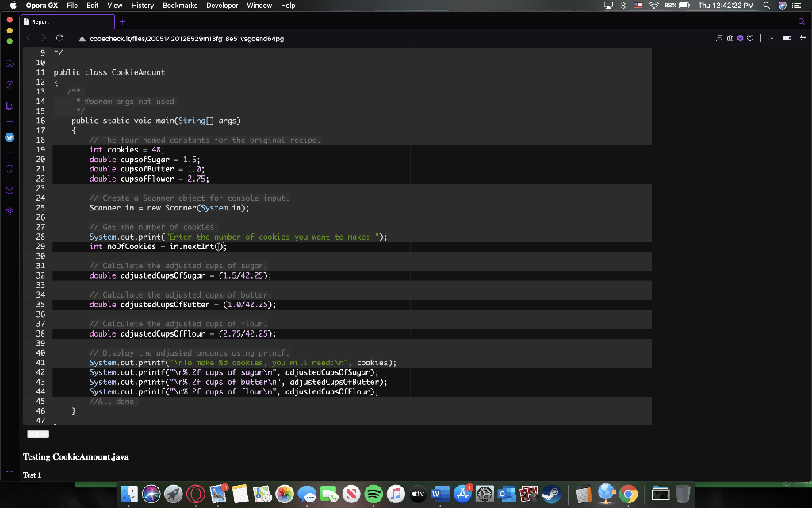Open the Wi-Fi status menu
812x508 pixels.
point(655,6)
